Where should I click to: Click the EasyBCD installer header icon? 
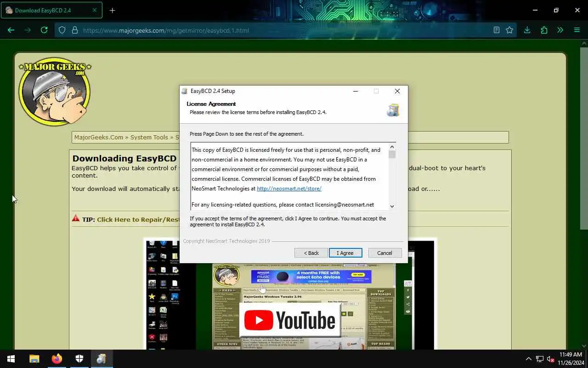(x=393, y=110)
